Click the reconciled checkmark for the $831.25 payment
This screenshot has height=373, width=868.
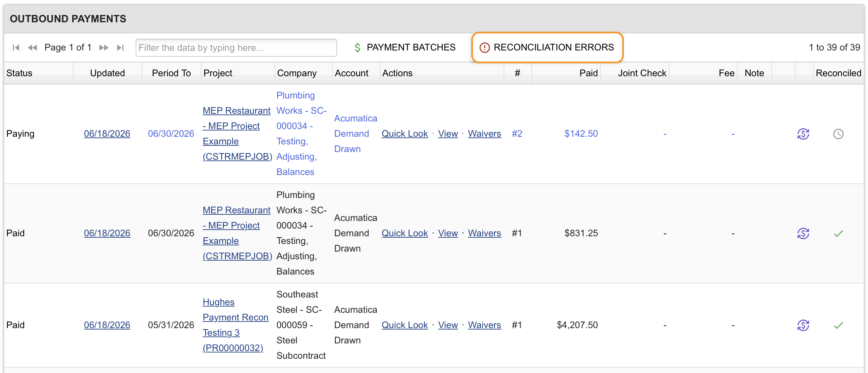click(838, 233)
